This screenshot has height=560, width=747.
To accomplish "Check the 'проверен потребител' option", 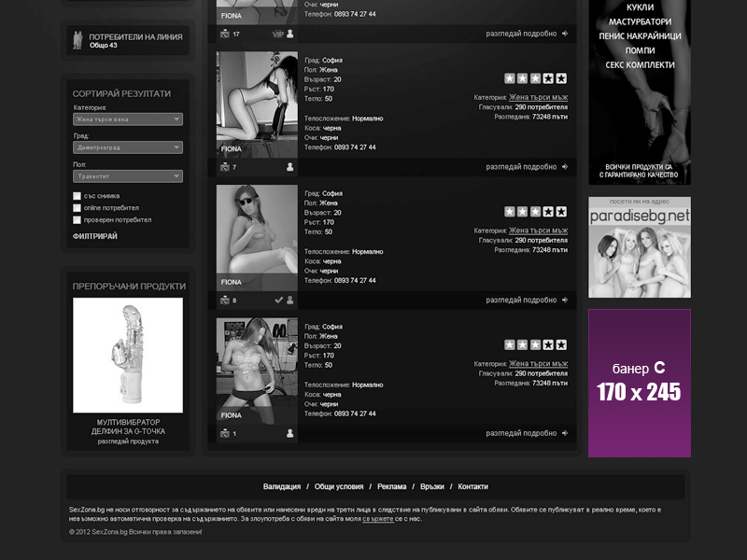I will pyautogui.click(x=78, y=220).
